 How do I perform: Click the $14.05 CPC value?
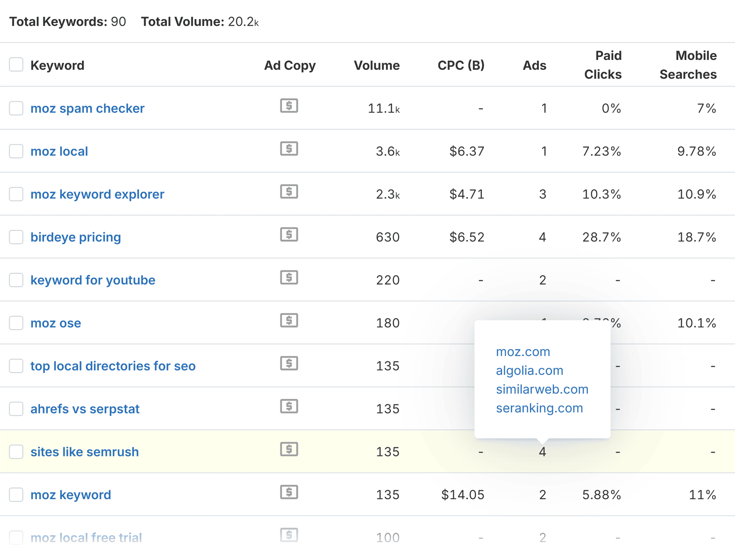click(x=463, y=495)
